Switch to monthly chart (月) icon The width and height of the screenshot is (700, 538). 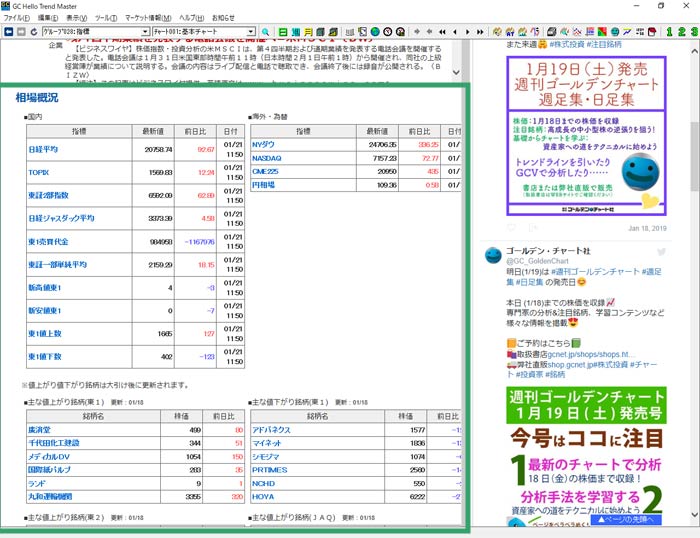pos(308,32)
